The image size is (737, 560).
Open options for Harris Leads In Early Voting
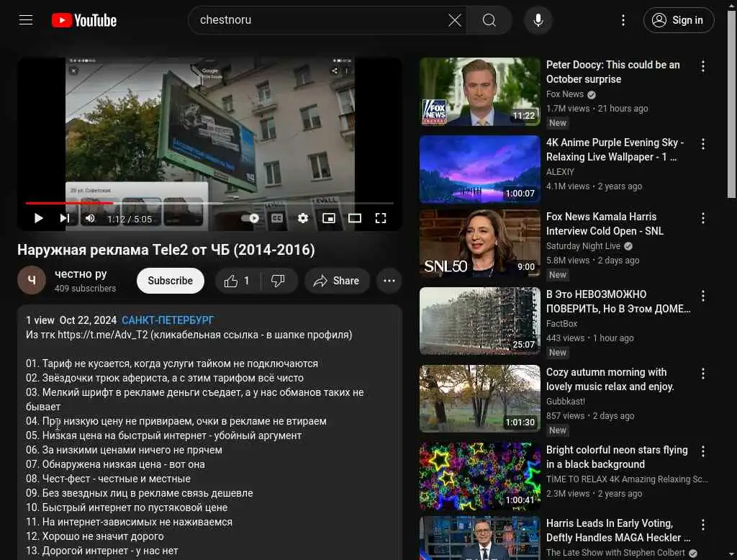(x=702, y=525)
